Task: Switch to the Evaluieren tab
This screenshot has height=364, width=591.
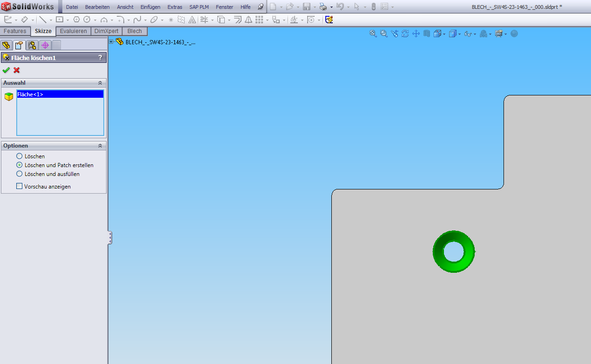Action: click(74, 31)
